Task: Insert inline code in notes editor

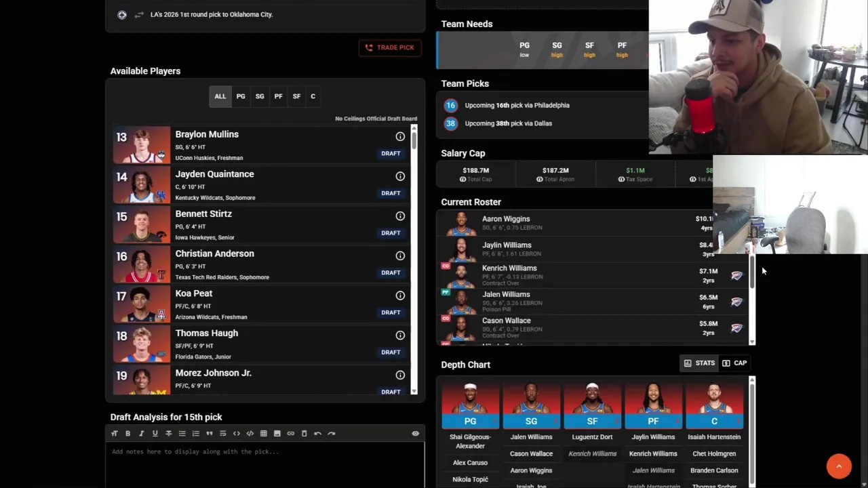Action: point(236,433)
